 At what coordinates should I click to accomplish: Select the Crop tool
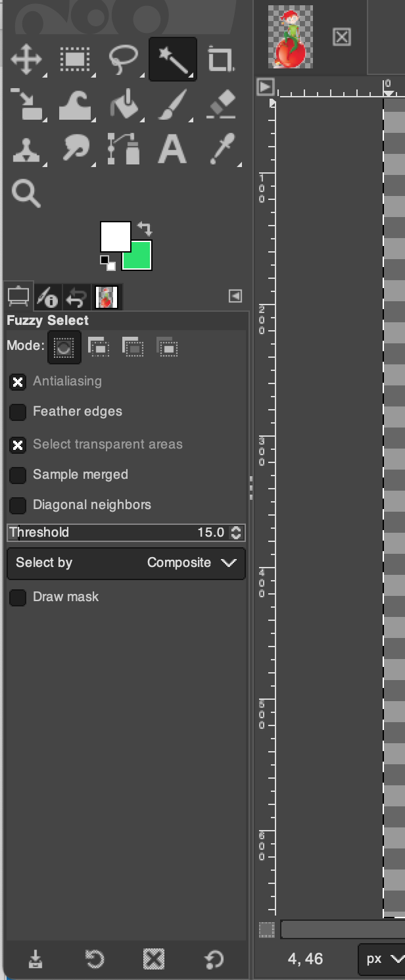[x=220, y=59]
